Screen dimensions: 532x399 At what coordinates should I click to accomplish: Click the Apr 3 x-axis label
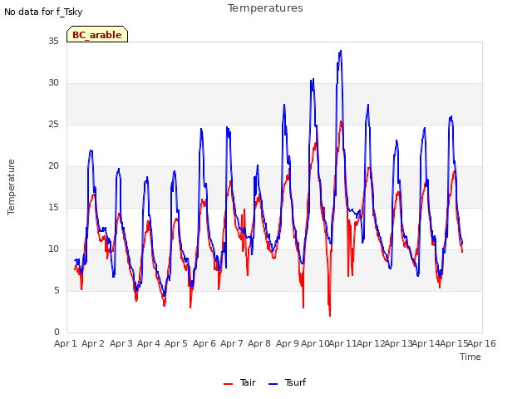tap(121, 343)
